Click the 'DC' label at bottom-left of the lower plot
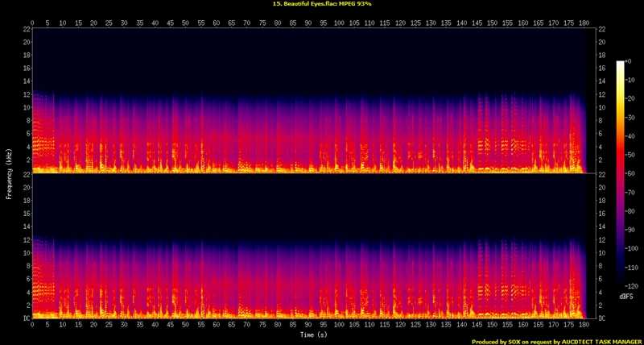The width and height of the screenshot is (644, 345). tap(26, 318)
